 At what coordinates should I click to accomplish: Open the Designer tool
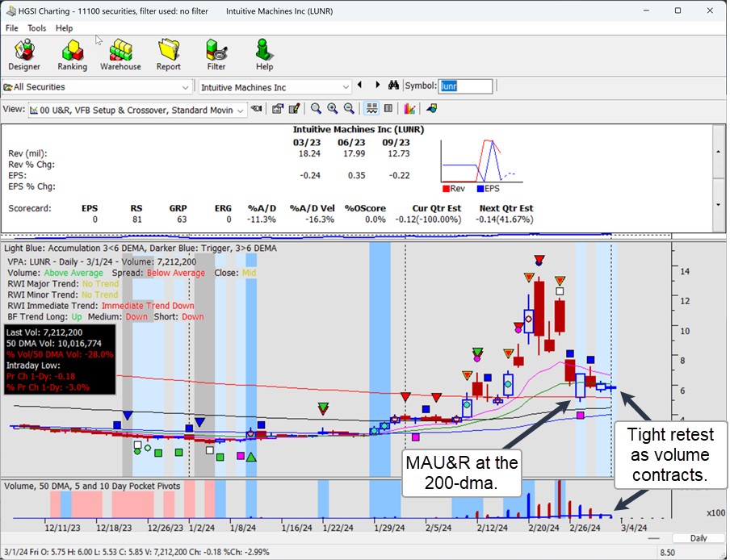(24, 55)
